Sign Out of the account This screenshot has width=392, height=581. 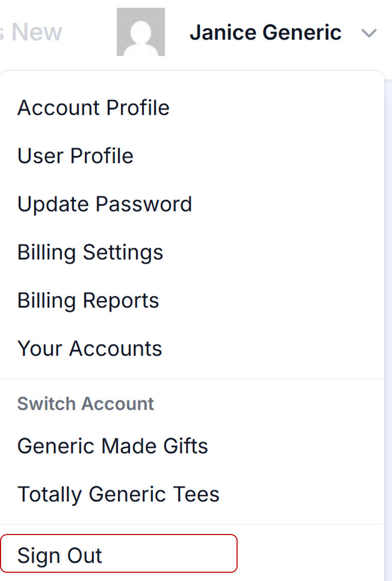60,555
